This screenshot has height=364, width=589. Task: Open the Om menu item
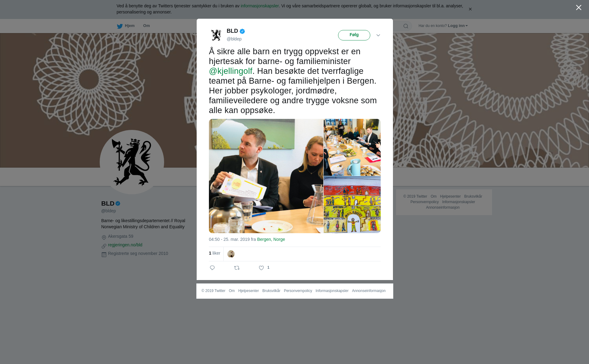coord(146,26)
